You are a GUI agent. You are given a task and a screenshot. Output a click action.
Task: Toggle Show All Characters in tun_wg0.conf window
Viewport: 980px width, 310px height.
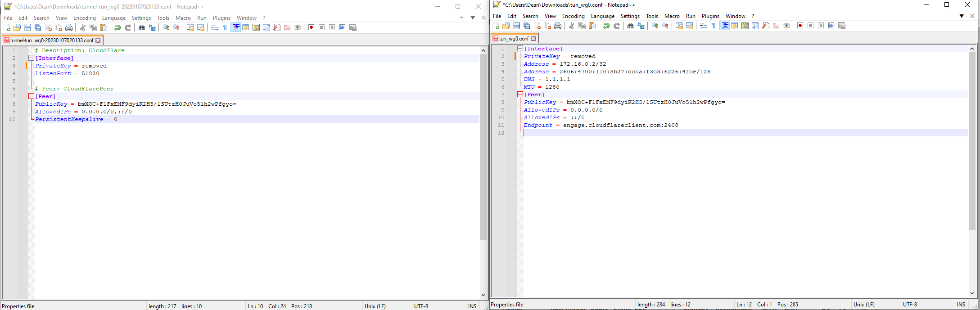tap(714, 26)
